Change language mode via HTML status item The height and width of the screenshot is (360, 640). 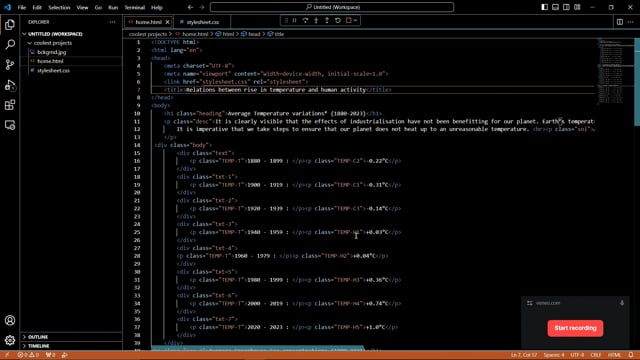click(614, 355)
